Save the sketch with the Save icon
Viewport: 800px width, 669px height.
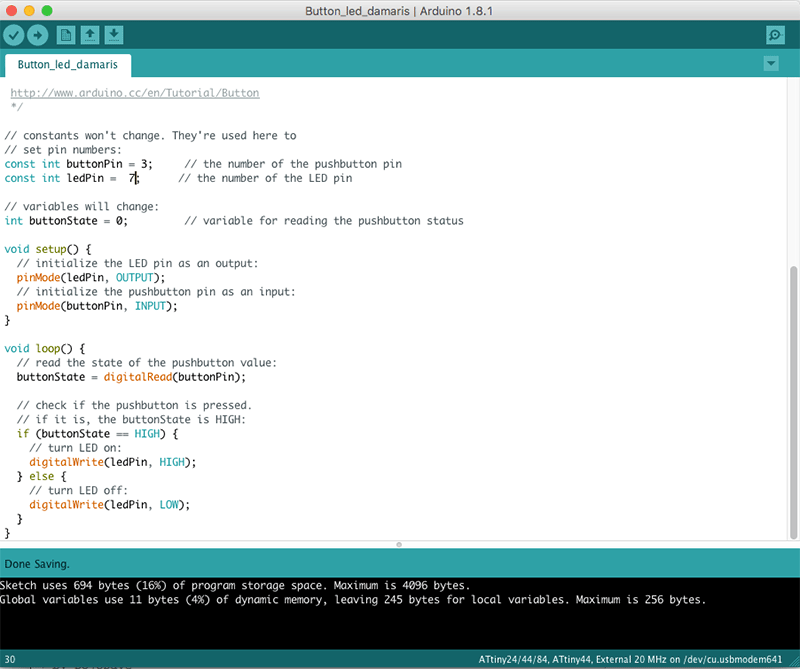click(114, 35)
